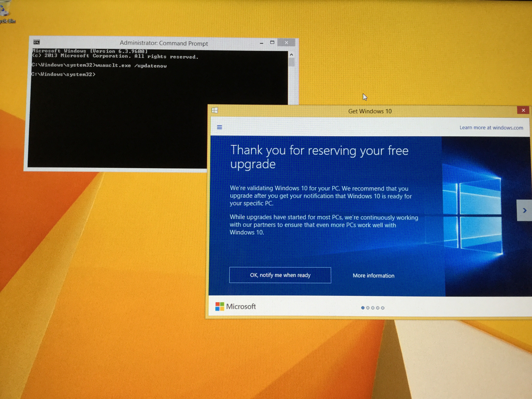This screenshot has height=399, width=532.
Task: Click the Windows logo icon in Get Windows 10 title bar
Action: coord(214,110)
